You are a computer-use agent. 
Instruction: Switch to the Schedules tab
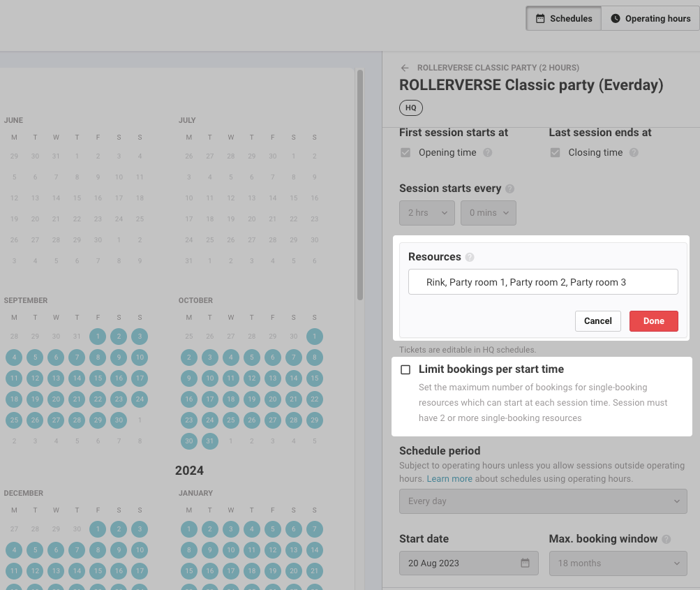pos(563,18)
